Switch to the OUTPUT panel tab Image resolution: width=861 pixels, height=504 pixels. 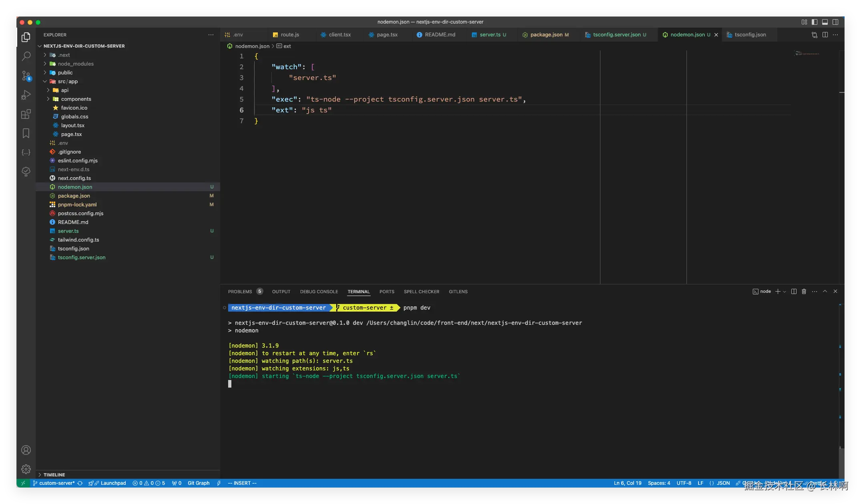point(281,292)
